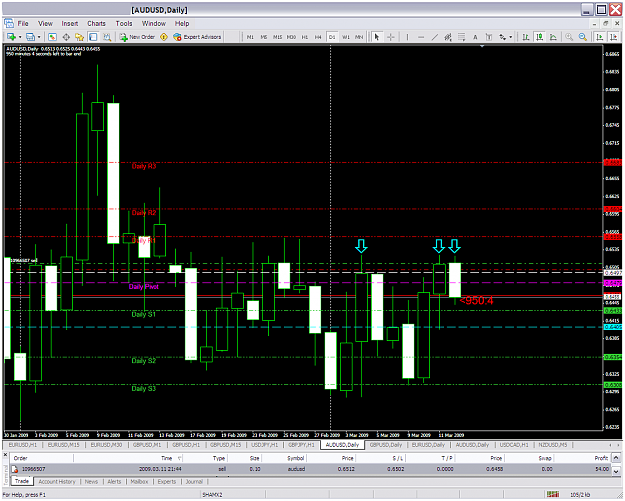This screenshot has height=501, width=625.
Task: Click the New Order button
Action: 138,37
